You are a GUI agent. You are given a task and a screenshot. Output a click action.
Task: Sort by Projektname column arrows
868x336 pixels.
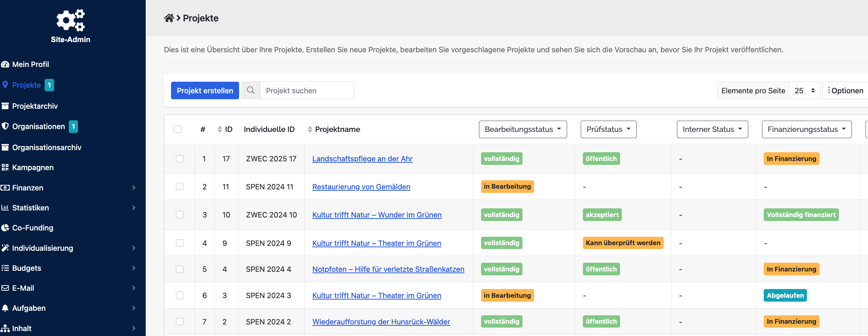(x=310, y=129)
